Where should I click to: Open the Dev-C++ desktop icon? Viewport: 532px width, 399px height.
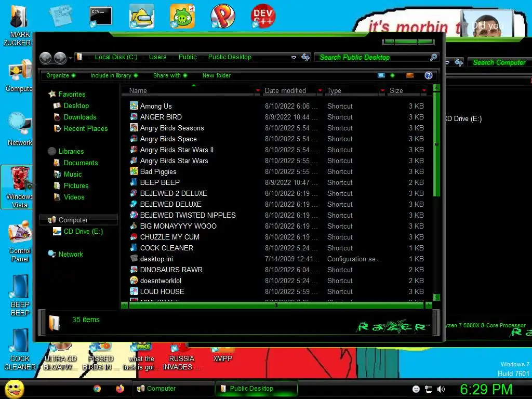(263, 16)
